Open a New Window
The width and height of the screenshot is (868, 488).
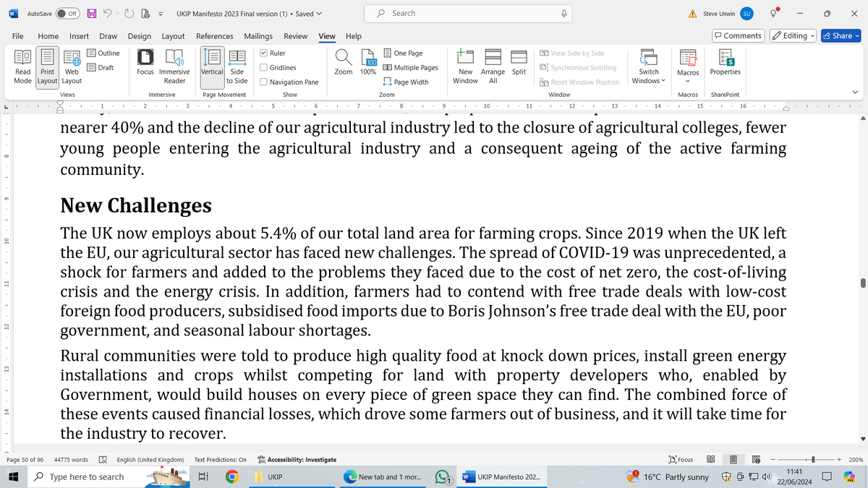coord(465,67)
